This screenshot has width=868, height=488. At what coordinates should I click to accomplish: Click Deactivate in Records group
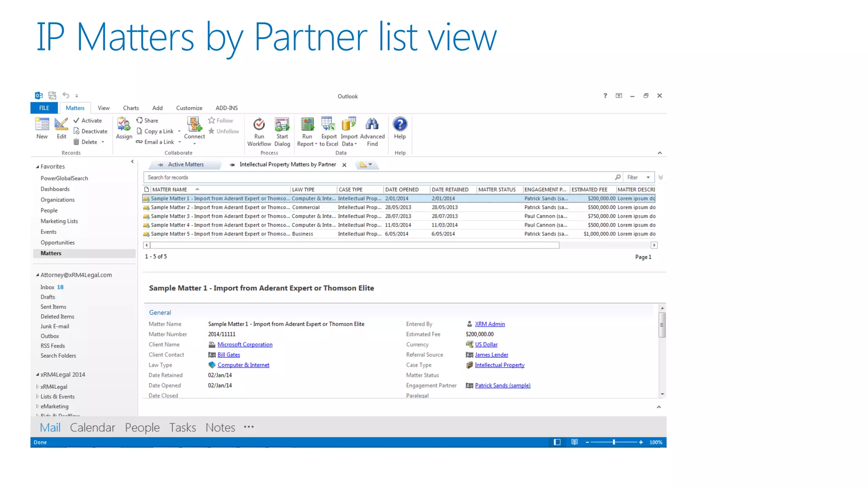(90, 131)
